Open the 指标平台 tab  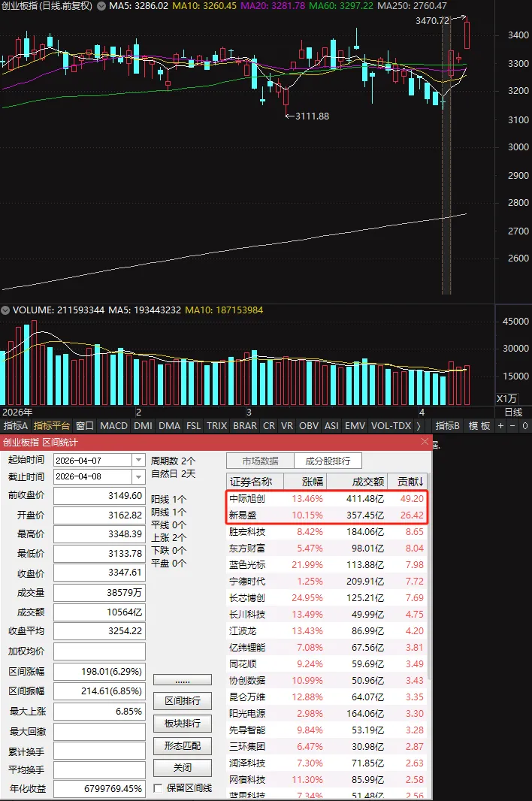click(52, 425)
